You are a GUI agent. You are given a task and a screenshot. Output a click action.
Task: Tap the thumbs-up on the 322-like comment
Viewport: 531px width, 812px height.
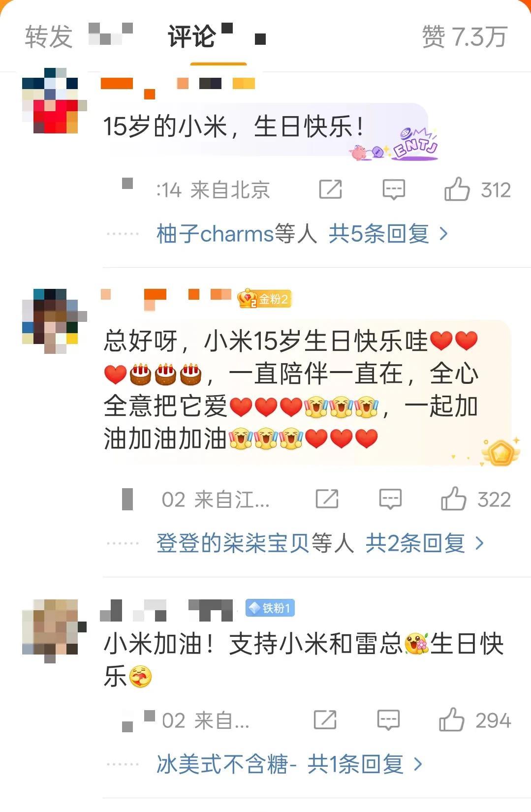click(x=453, y=499)
